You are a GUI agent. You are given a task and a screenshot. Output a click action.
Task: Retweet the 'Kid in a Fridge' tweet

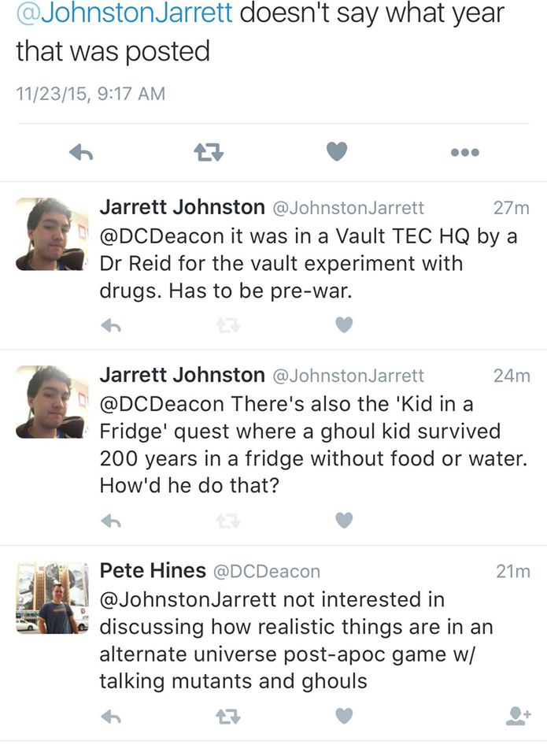click(228, 520)
